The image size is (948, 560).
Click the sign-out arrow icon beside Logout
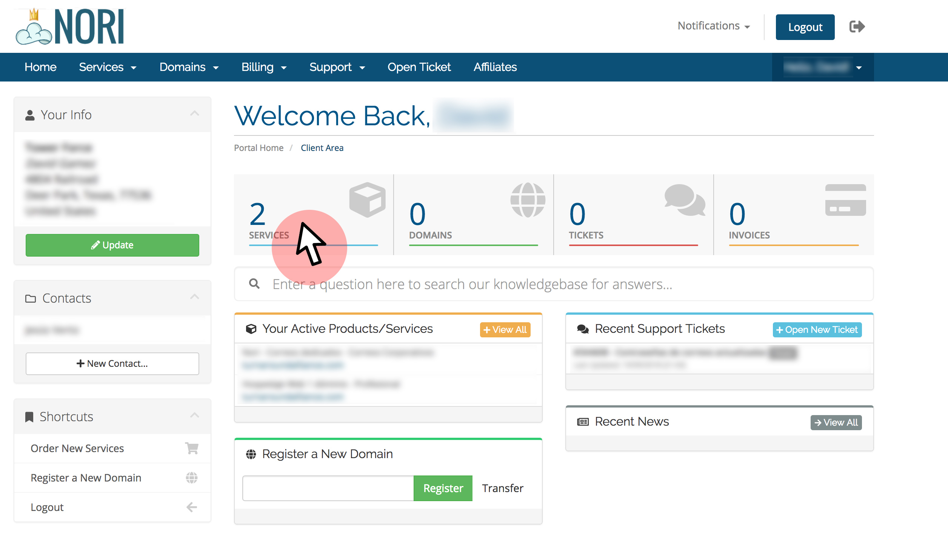(857, 27)
